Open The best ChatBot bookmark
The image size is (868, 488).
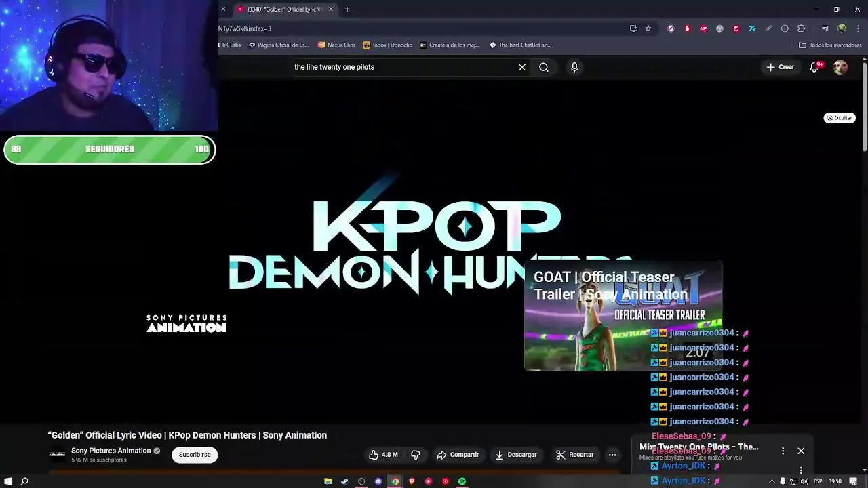tap(520, 45)
